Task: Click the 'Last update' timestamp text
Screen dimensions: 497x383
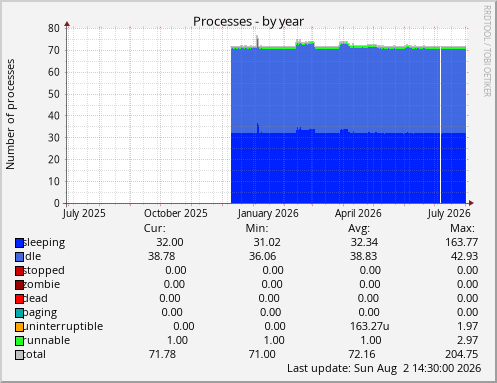Action: point(384,369)
